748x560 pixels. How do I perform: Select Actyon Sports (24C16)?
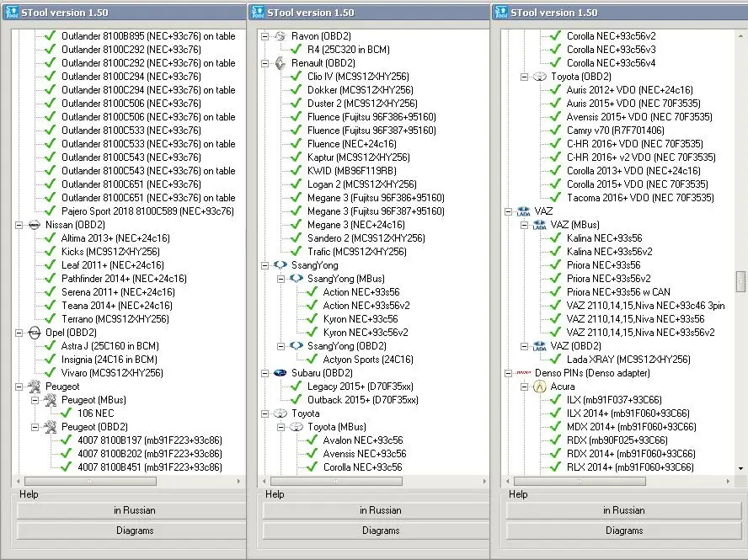[x=368, y=360]
